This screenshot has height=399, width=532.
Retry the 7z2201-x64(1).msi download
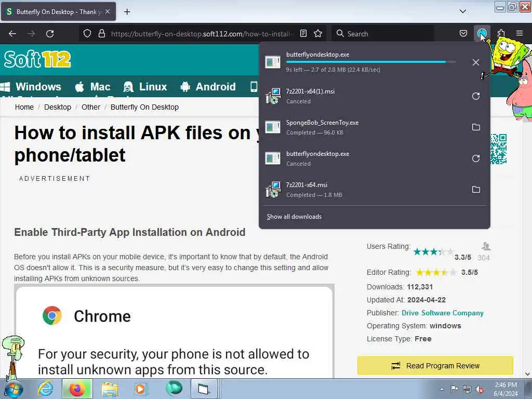click(476, 96)
